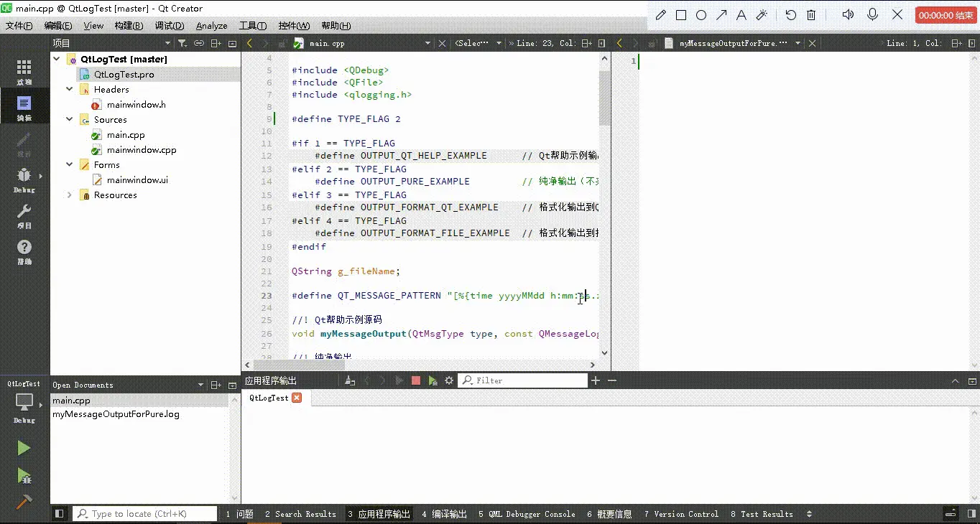Viewport: 980px width, 524px height.
Task: Open 2 Search Results pane
Action: click(300, 514)
